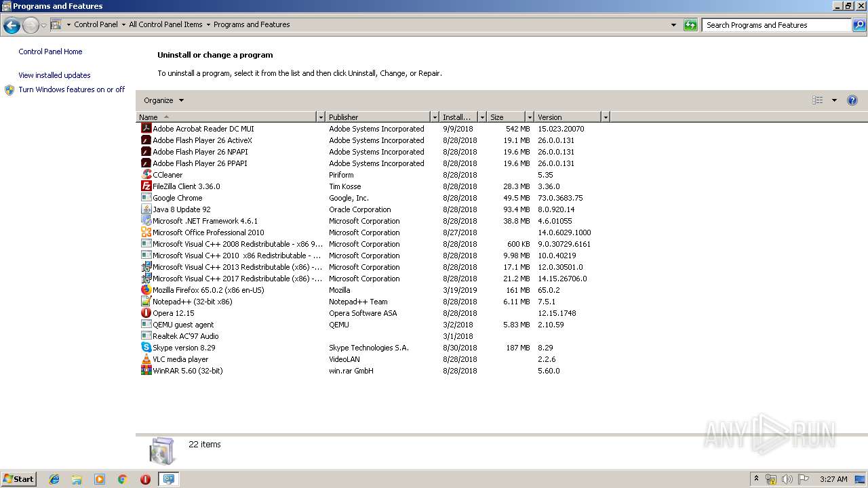The height and width of the screenshot is (488, 868).
Task: Open Chrome from the taskbar
Action: [123, 479]
